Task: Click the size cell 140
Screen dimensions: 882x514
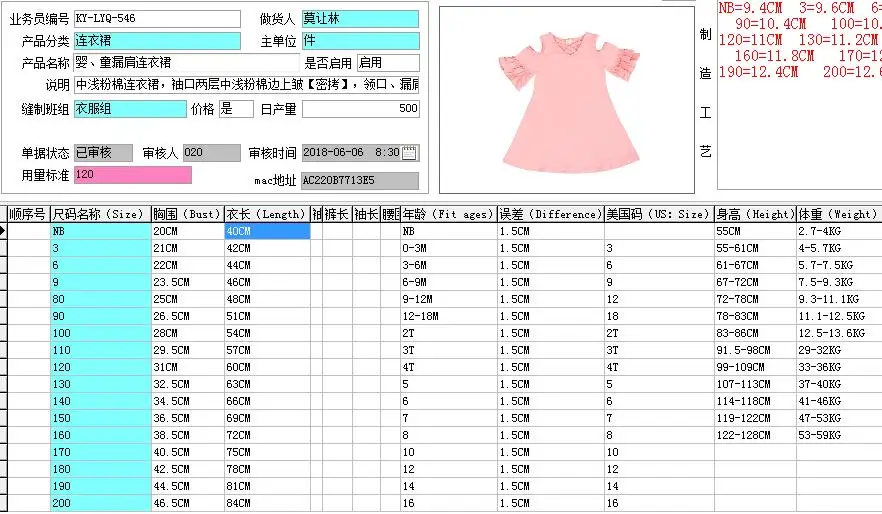Action: pyautogui.click(x=100, y=401)
